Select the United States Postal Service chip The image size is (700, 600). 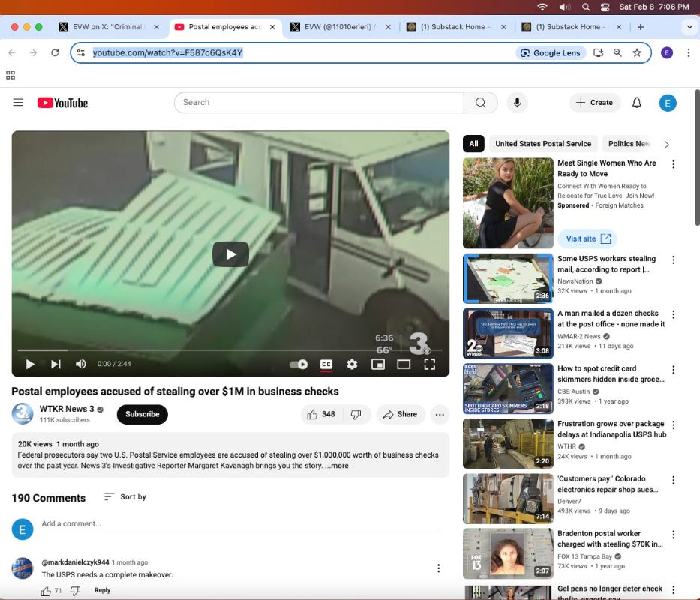pyautogui.click(x=543, y=144)
